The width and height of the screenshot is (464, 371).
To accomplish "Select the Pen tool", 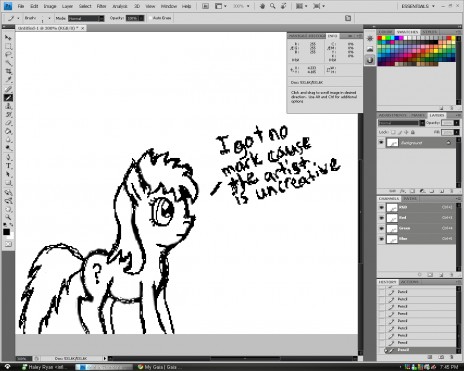I will point(8,157).
